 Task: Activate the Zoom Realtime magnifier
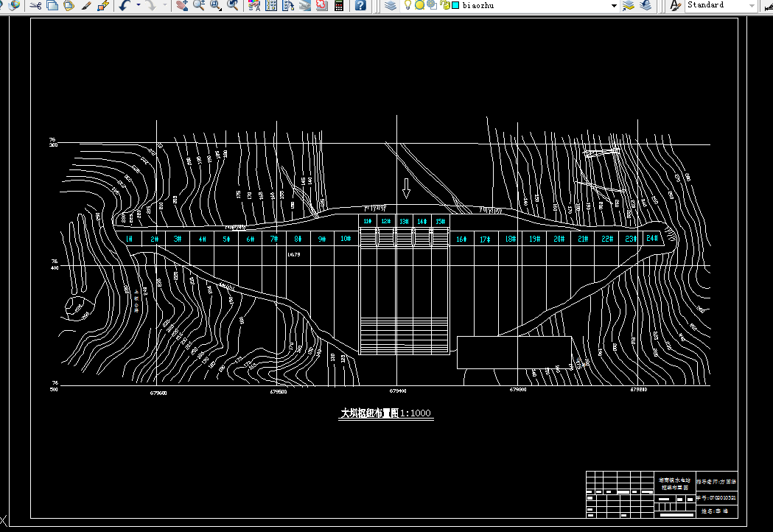[x=199, y=5]
